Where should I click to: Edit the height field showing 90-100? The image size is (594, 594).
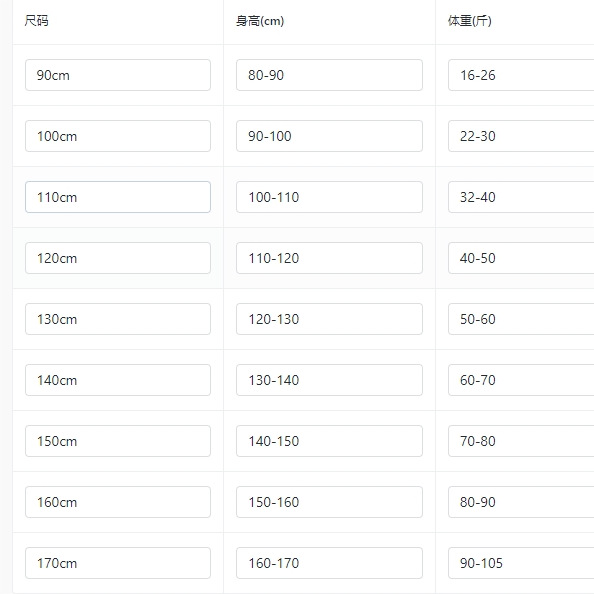pyautogui.click(x=329, y=136)
